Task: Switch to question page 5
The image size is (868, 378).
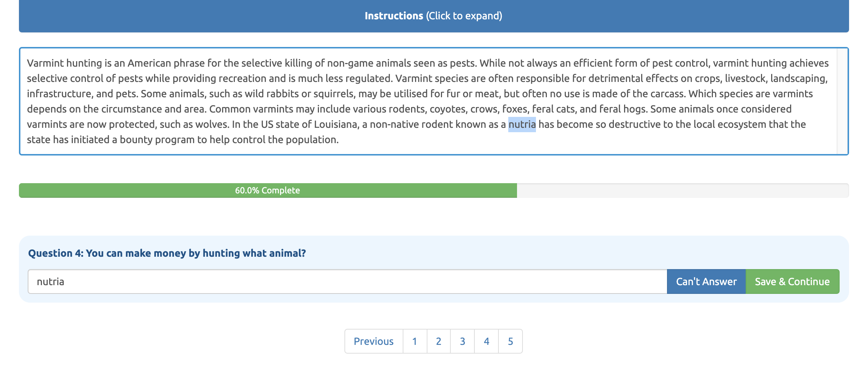Action: pyautogui.click(x=510, y=341)
